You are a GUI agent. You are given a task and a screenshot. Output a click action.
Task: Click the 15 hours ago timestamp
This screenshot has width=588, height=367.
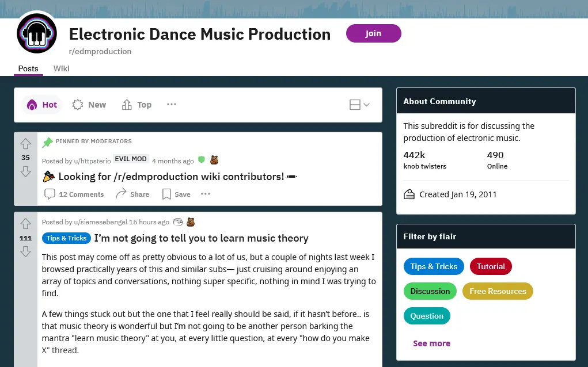point(149,222)
